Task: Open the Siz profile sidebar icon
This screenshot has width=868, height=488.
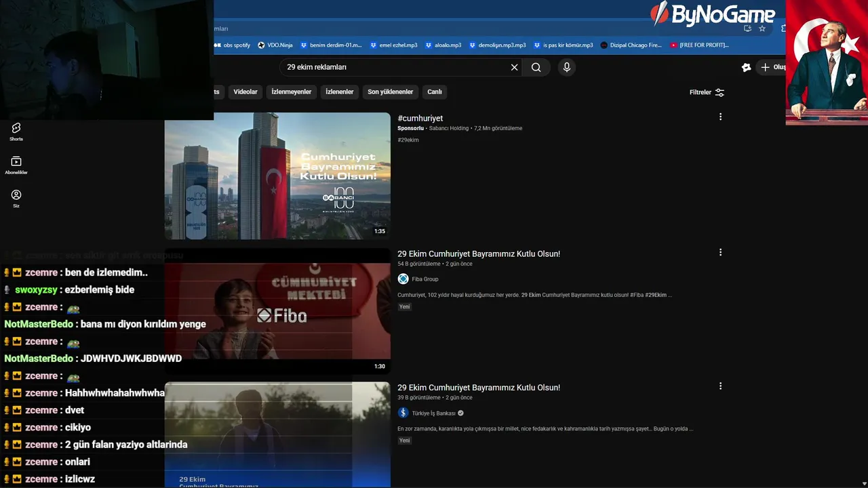Action: [16, 199]
